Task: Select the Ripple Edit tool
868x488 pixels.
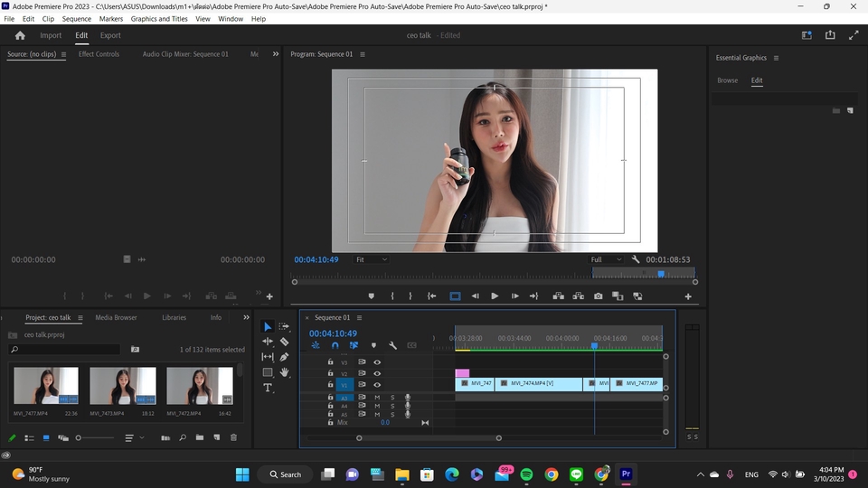Action: click(x=268, y=342)
